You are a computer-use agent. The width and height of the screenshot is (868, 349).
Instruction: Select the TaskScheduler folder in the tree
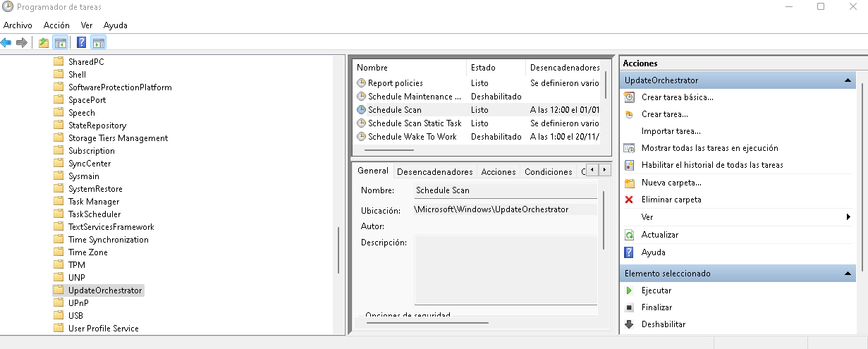coord(94,214)
